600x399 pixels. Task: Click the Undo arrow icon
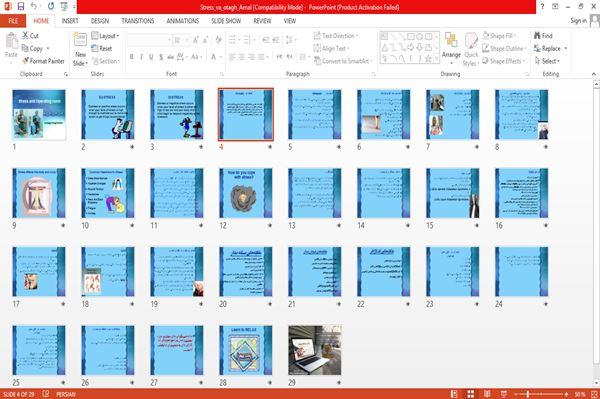pyautogui.click(x=34, y=6)
